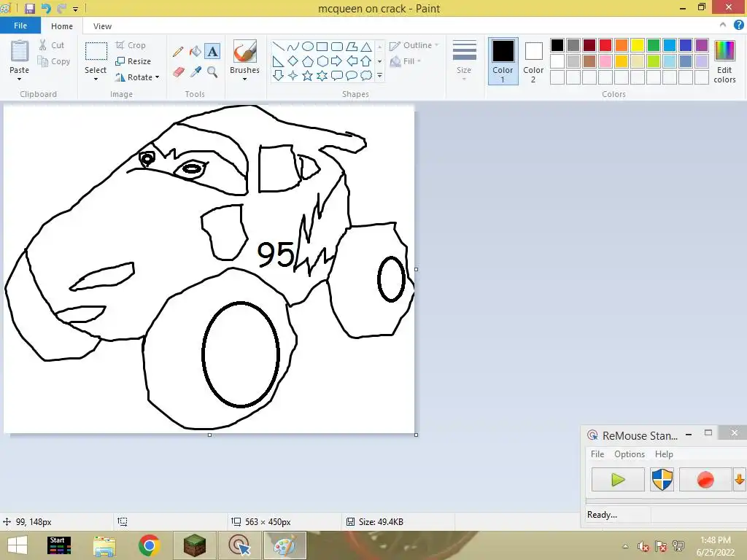Choose the Triangle shape
The image size is (747, 560).
[x=366, y=46]
